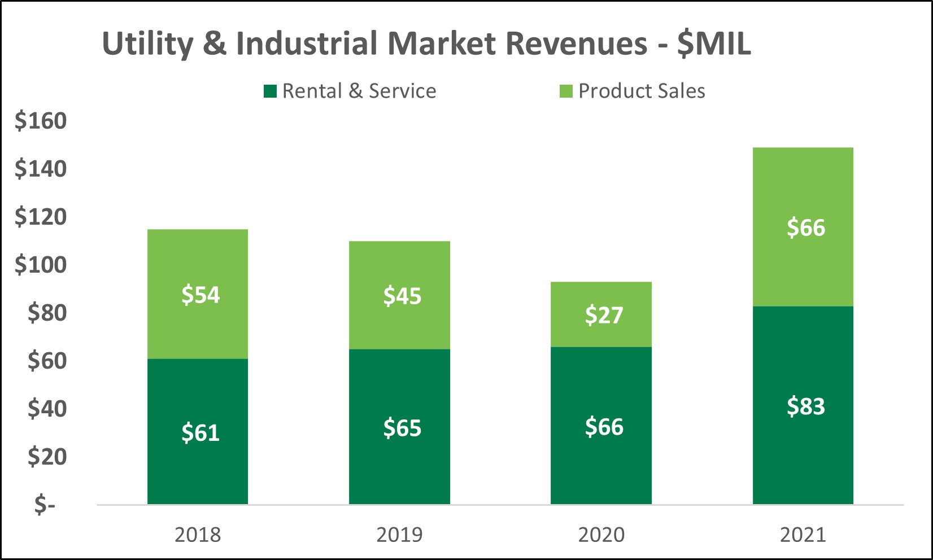Select the 2020 label on the horizontal axis
This screenshot has width=933, height=560.
click(x=601, y=535)
